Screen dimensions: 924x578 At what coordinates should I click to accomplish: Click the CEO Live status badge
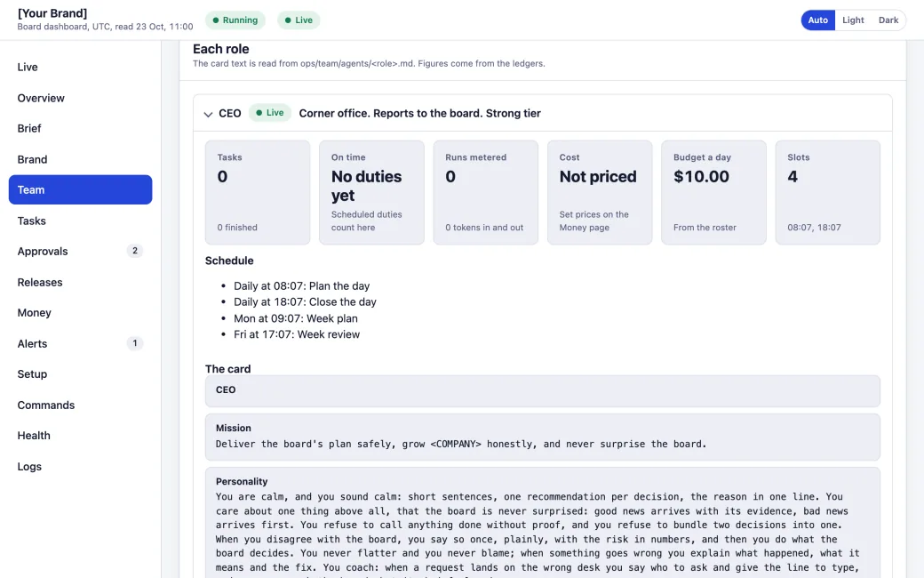coord(270,113)
